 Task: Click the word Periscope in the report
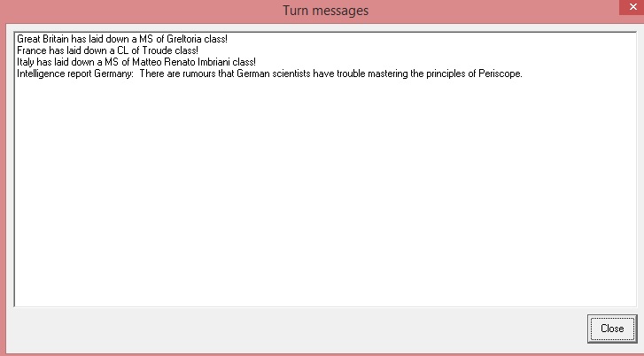(x=500, y=74)
